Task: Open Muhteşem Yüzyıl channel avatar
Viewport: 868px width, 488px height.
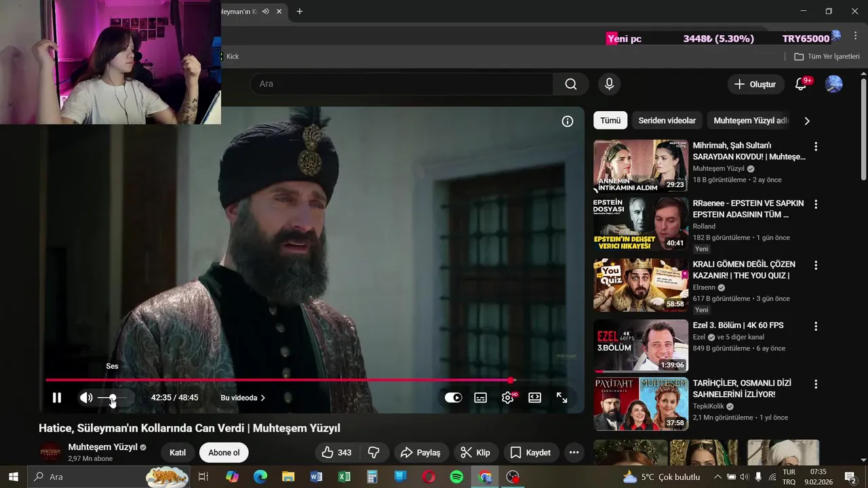Action: coord(51,452)
